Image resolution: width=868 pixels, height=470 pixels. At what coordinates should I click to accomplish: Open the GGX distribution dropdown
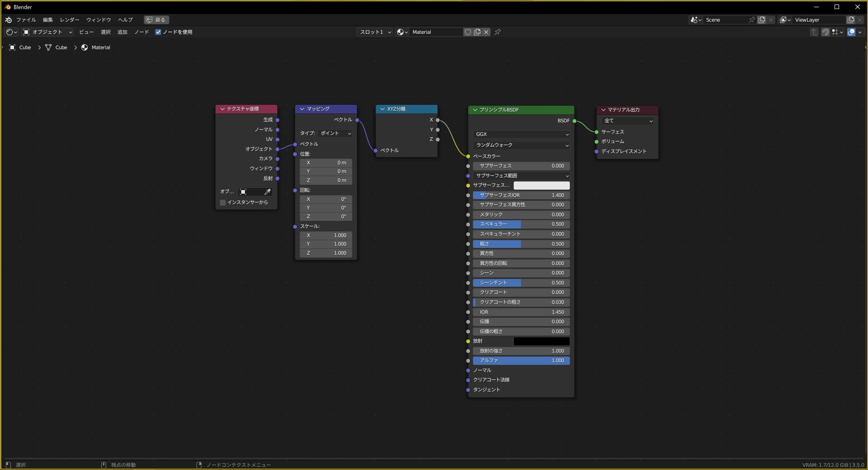click(x=521, y=134)
